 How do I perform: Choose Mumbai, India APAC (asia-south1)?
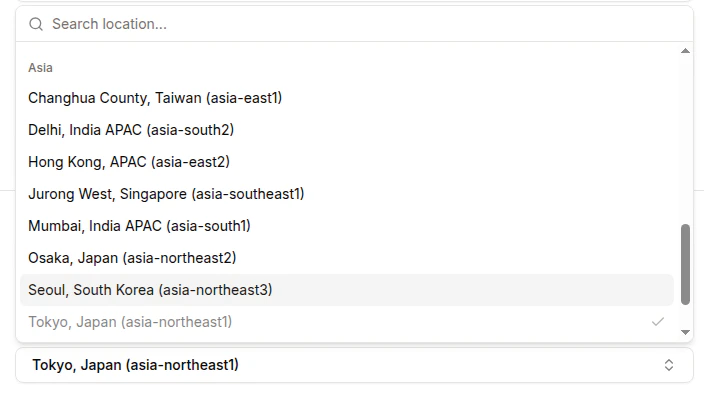coord(347,226)
